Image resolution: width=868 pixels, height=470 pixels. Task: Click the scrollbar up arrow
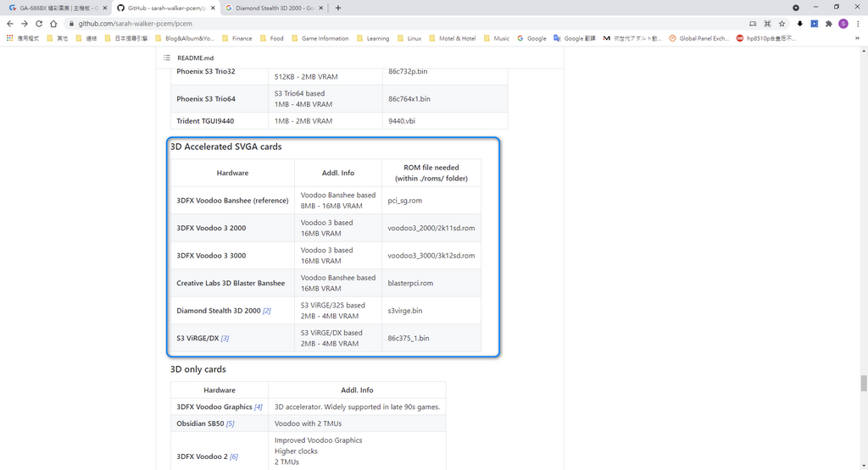point(863,51)
